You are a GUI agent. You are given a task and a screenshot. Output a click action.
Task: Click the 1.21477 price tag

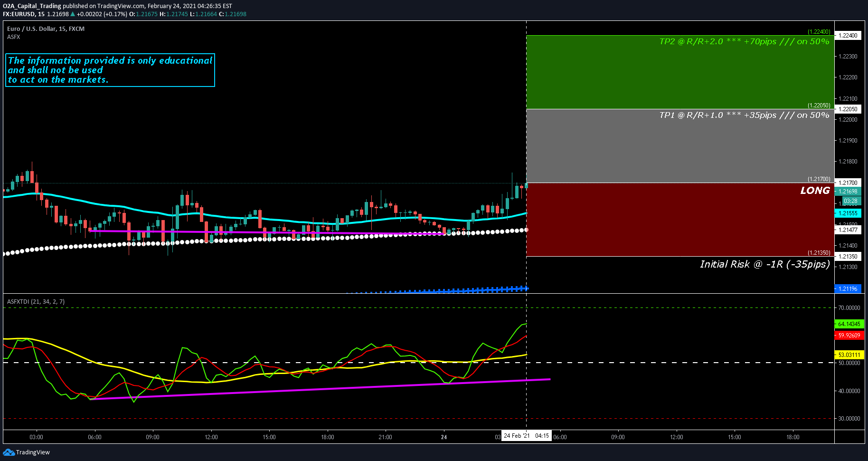pyautogui.click(x=848, y=230)
